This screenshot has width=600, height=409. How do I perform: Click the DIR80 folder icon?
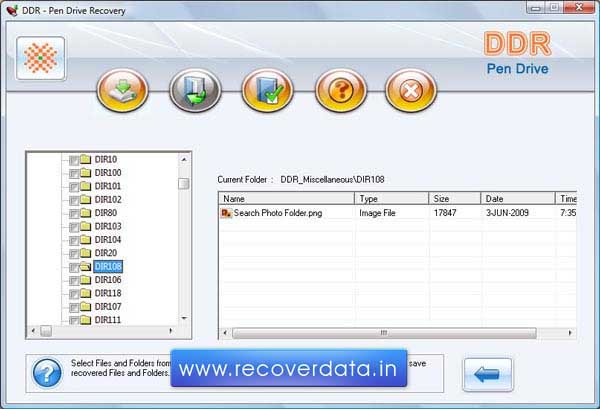(86, 213)
